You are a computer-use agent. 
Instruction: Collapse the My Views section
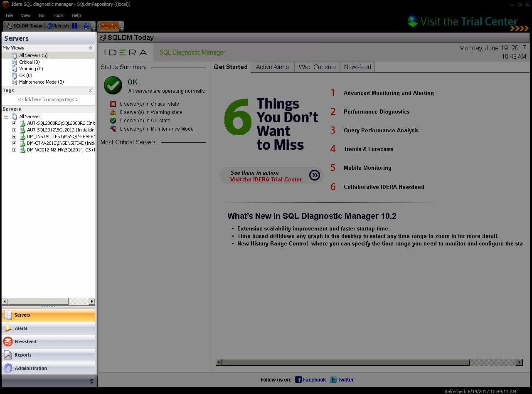click(x=90, y=48)
